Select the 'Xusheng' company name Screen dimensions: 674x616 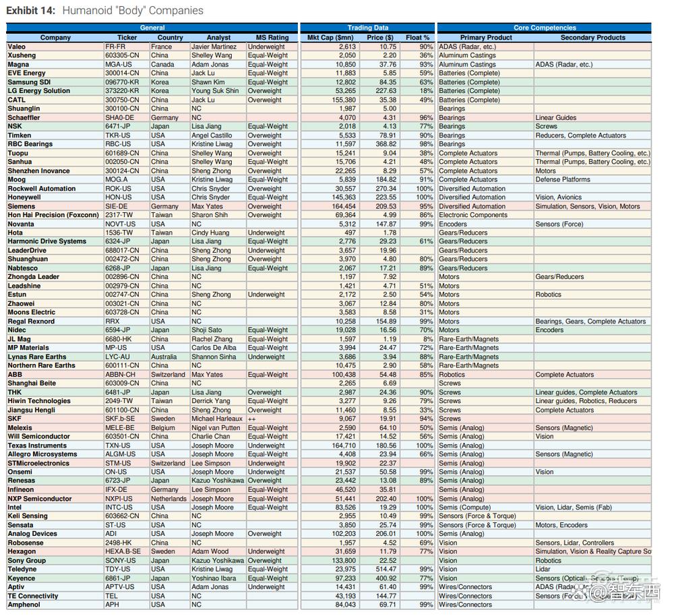(x=22, y=55)
